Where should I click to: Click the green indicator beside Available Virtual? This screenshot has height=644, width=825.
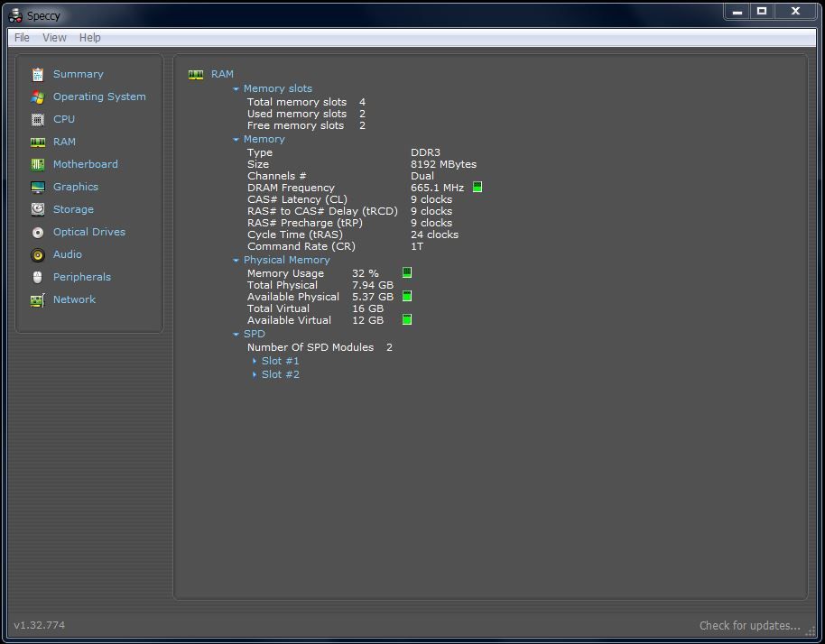tap(407, 319)
